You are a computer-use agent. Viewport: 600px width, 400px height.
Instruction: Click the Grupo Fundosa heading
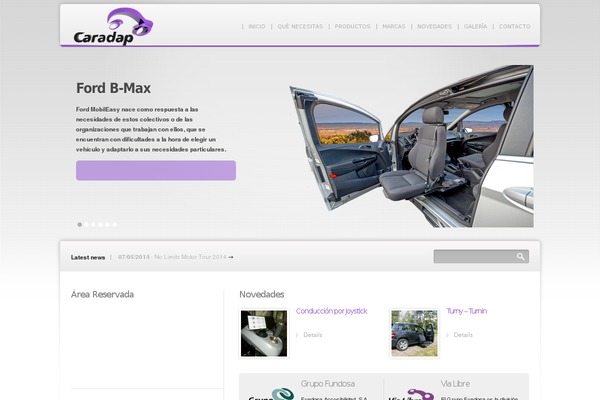coord(328,384)
